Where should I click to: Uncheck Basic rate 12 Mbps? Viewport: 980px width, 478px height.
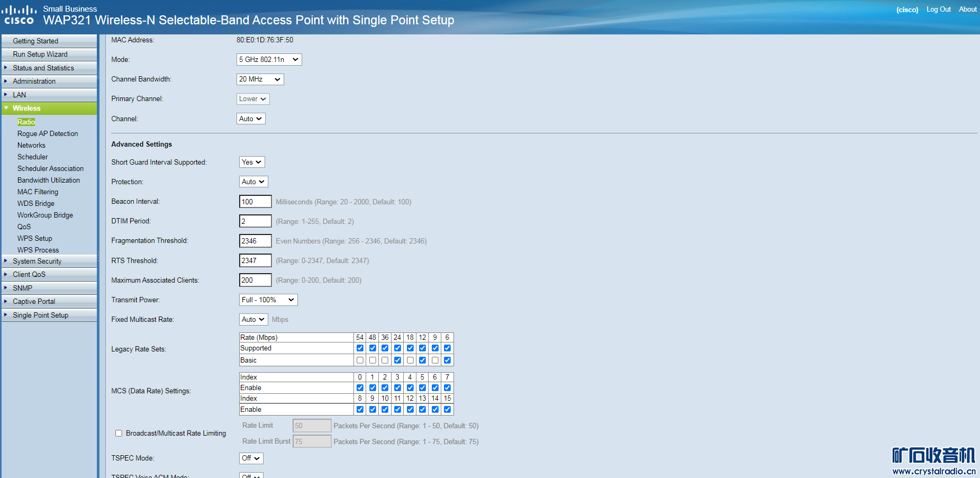point(422,360)
